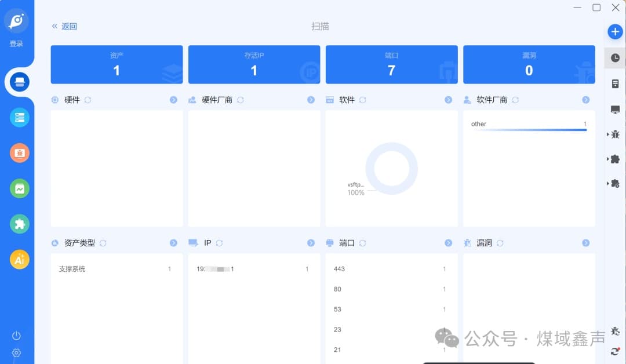Click the orange sidebar icon
This screenshot has height=364, width=626.
click(20, 153)
